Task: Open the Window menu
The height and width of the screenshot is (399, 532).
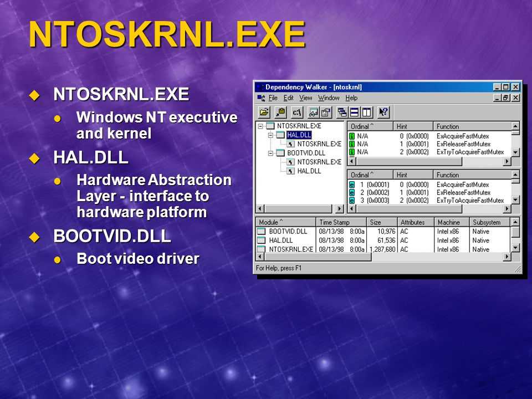Action: (x=329, y=98)
